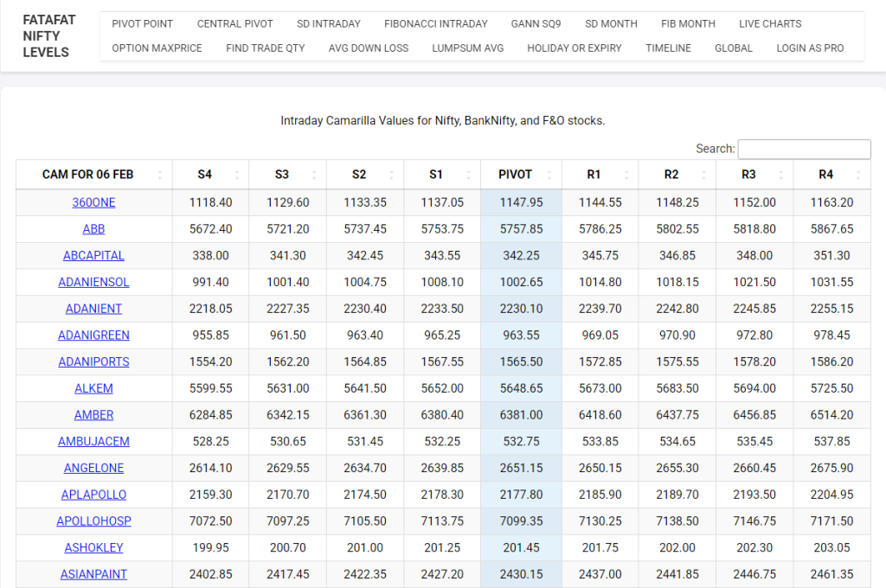
Task: Sort the table using the CAM FOR 06 FEB icon
Action: tap(159, 174)
